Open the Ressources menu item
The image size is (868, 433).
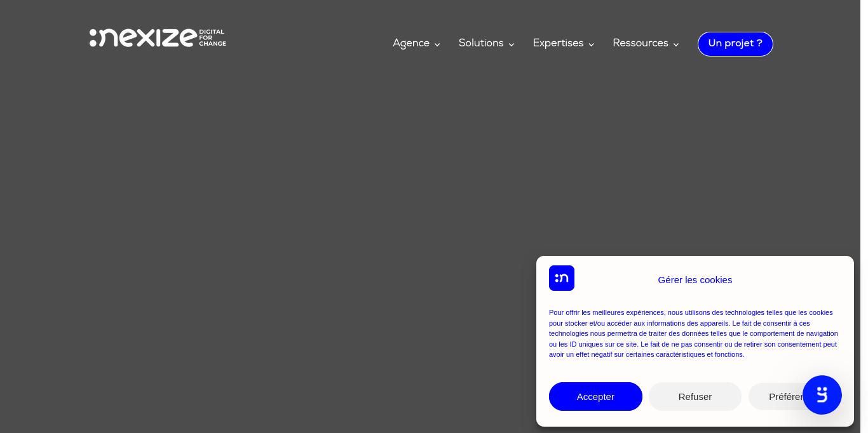[641, 43]
